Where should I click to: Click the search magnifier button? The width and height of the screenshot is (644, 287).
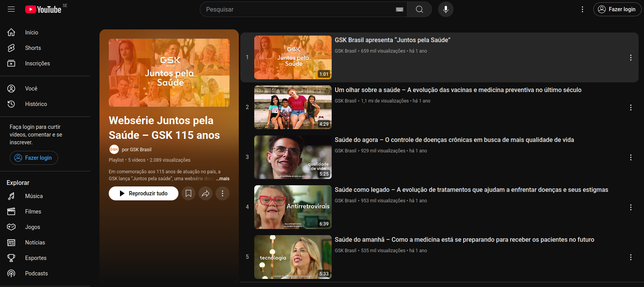click(419, 9)
